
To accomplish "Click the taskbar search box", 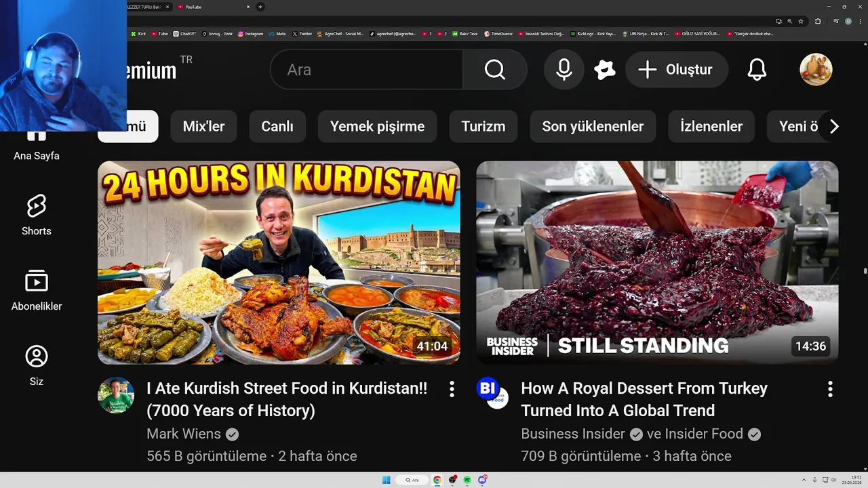I will (x=412, y=480).
